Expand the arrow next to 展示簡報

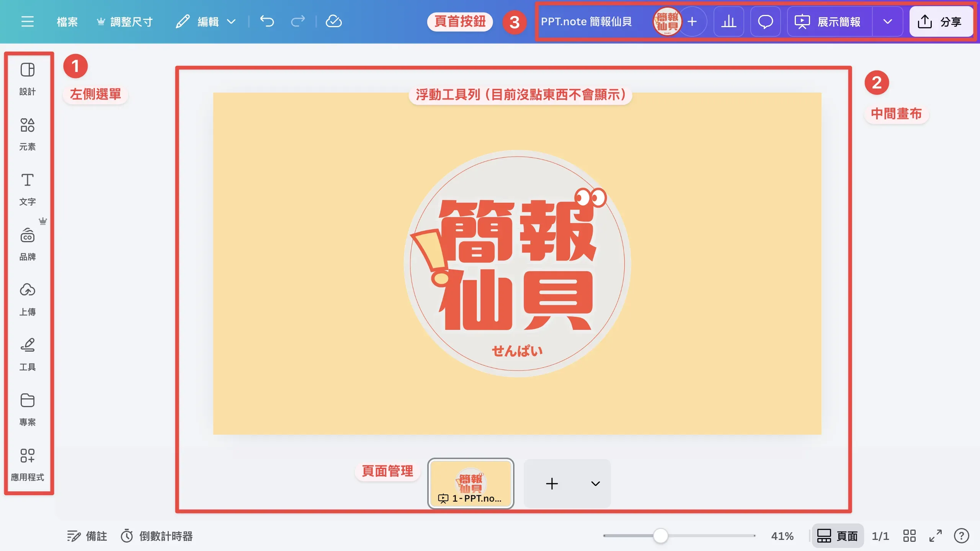coord(887,21)
